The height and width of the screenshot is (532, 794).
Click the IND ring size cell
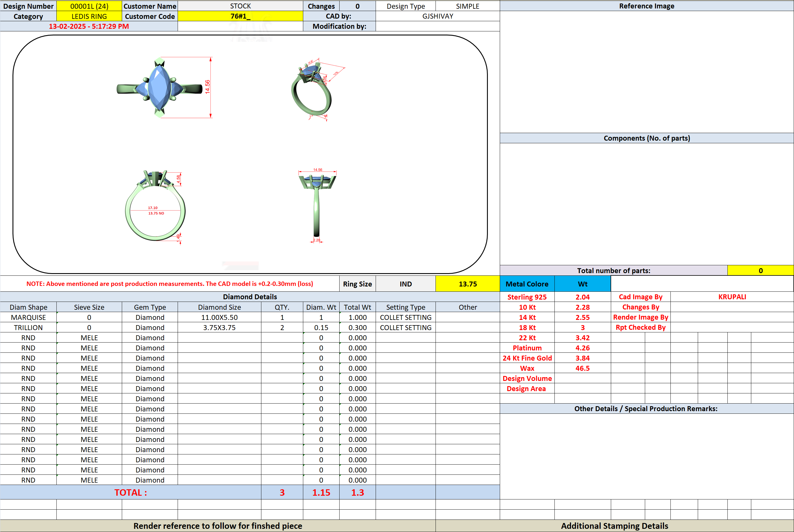tap(406, 284)
